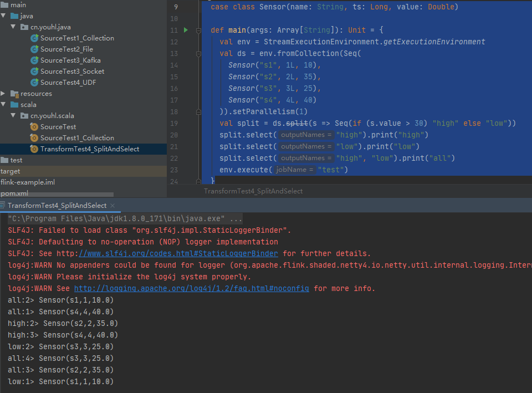The width and height of the screenshot is (532, 393).
Task: Close the TransformTest4_SplitAndSelect run tab
Action: pos(112,206)
